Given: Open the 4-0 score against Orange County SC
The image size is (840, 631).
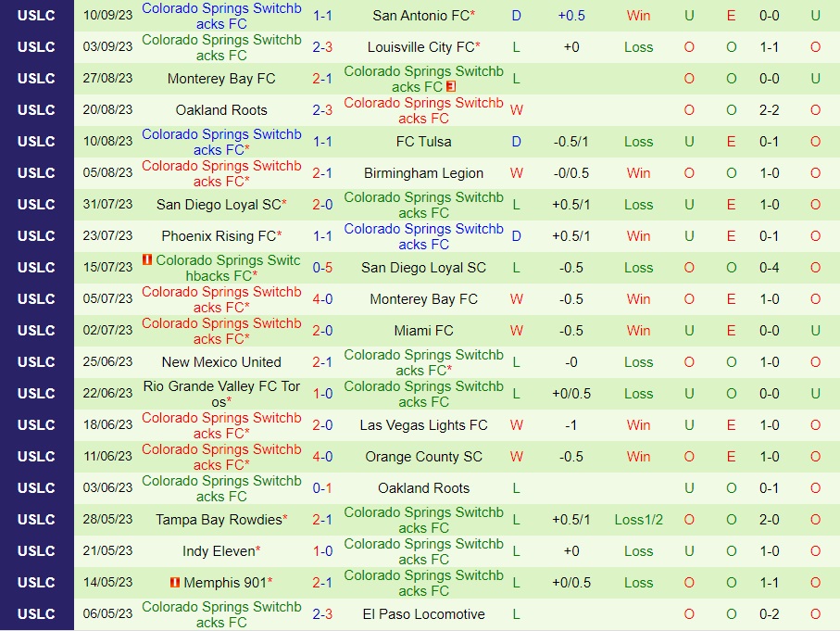Looking at the screenshot, I should tap(322, 457).
